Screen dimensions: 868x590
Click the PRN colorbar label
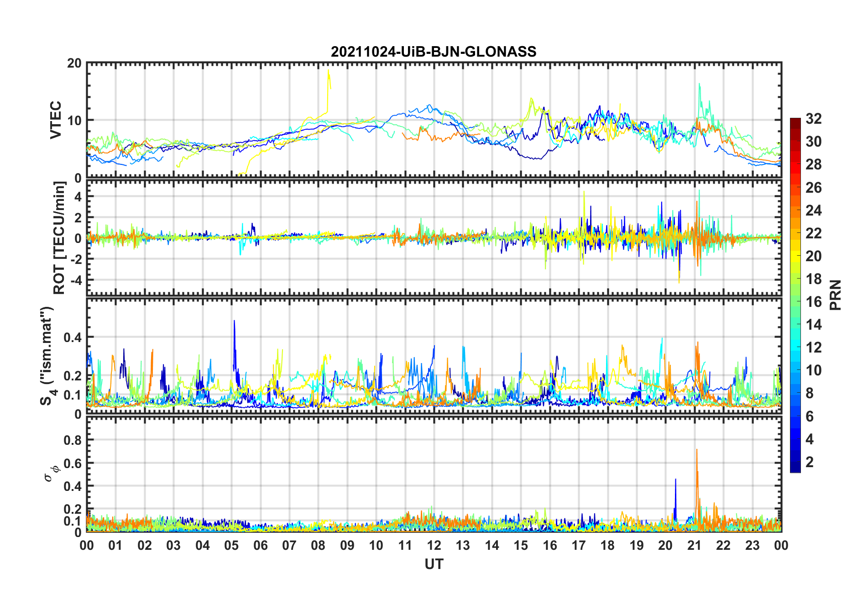pyautogui.click(x=836, y=295)
